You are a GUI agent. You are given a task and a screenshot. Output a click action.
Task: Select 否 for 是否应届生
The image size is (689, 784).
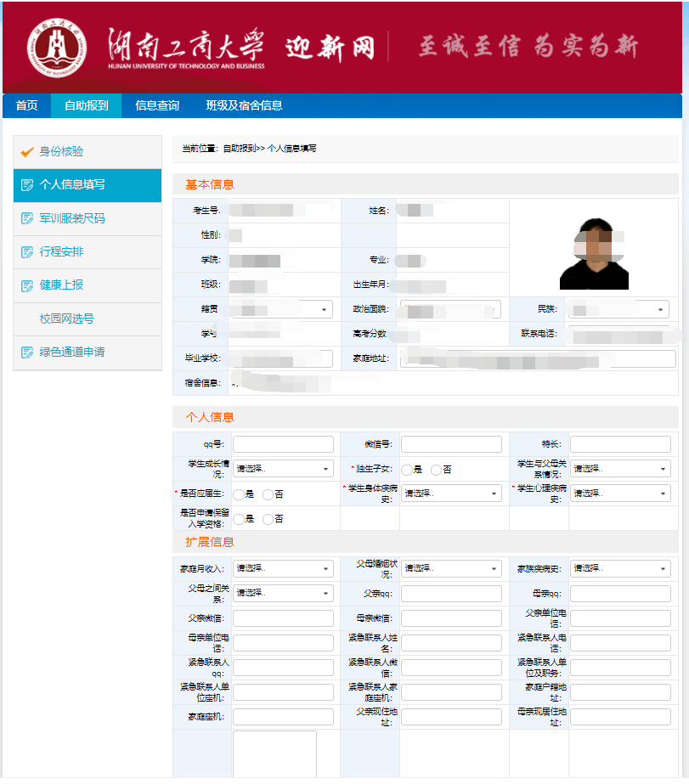(268, 494)
